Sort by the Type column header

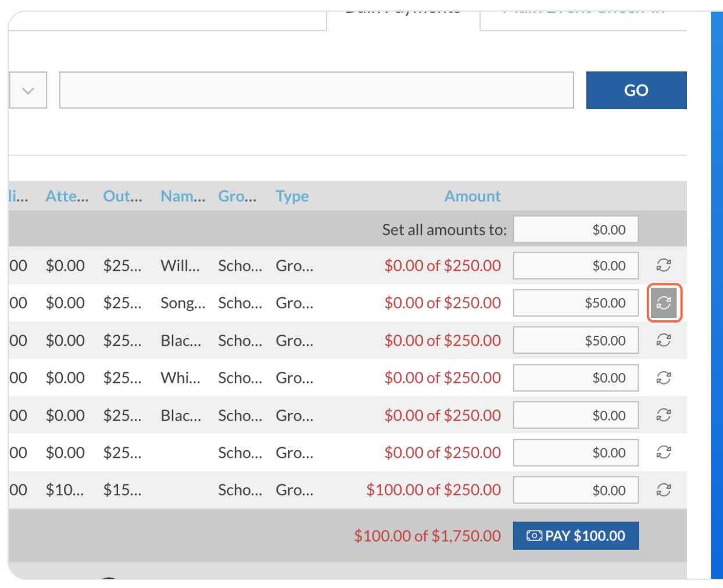292,196
